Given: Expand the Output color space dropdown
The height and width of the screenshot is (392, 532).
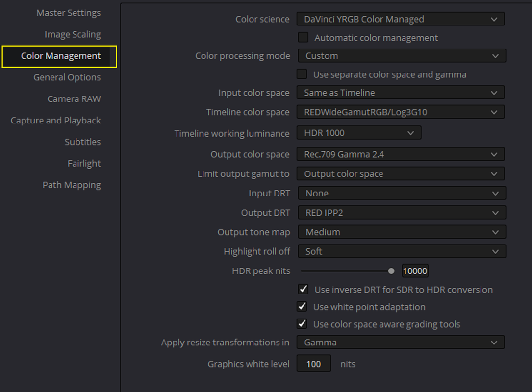Looking at the screenshot, I should click(x=401, y=154).
